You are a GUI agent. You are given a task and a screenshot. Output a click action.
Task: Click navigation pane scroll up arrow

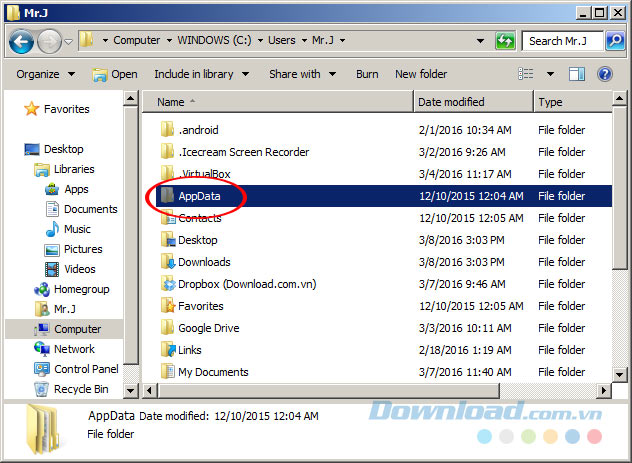(x=130, y=98)
